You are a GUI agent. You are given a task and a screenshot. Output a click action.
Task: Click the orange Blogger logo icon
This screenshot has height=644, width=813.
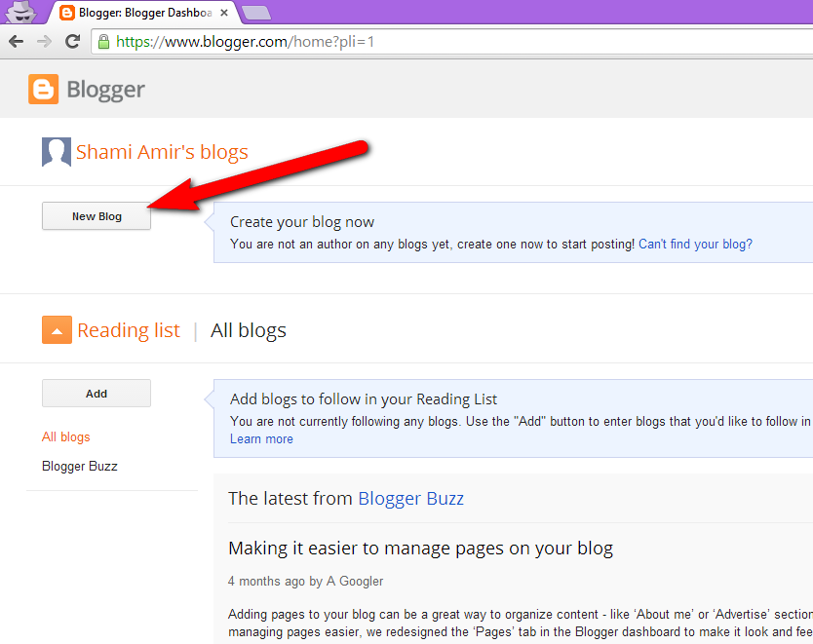[43, 89]
